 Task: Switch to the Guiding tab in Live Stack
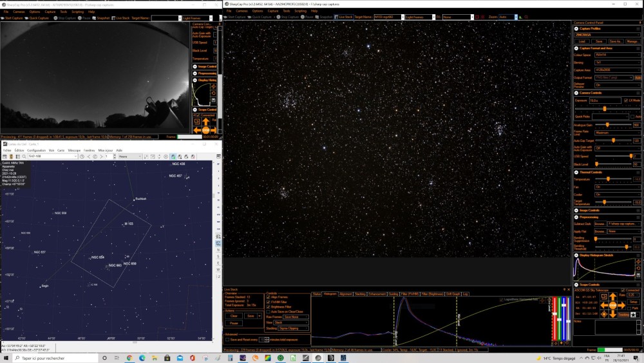(393, 294)
